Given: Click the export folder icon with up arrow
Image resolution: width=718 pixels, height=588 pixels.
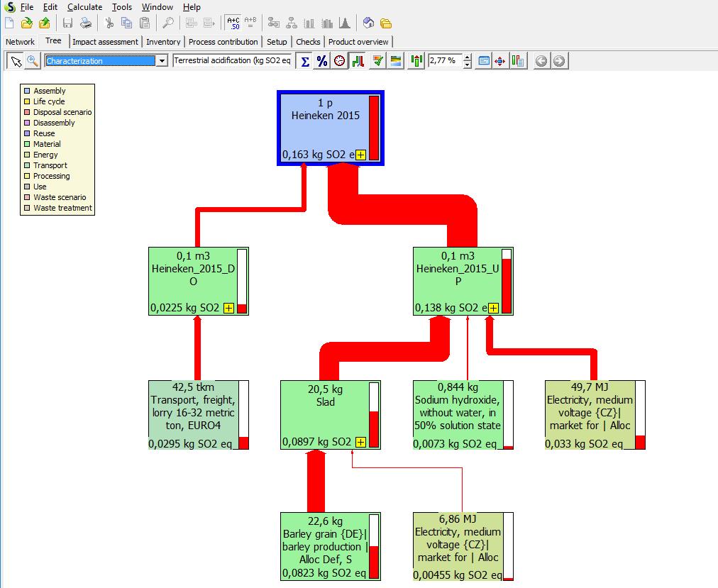Looking at the screenshot, I should pos(45,23).
